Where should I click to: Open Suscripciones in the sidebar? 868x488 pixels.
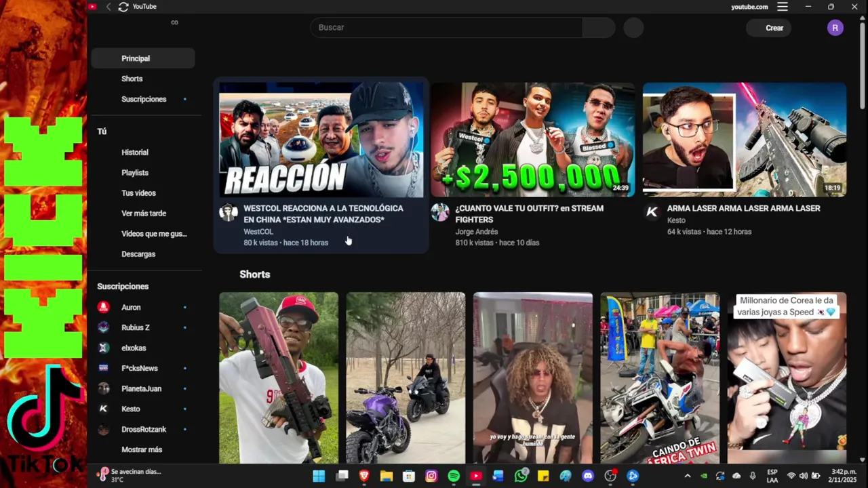tap(143, 99)
